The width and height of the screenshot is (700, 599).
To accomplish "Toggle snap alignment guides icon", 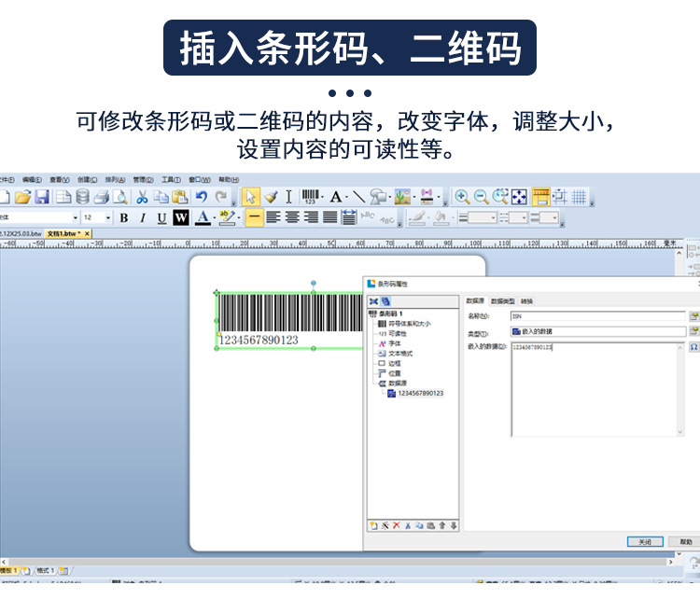I will [x=559, y=197].
